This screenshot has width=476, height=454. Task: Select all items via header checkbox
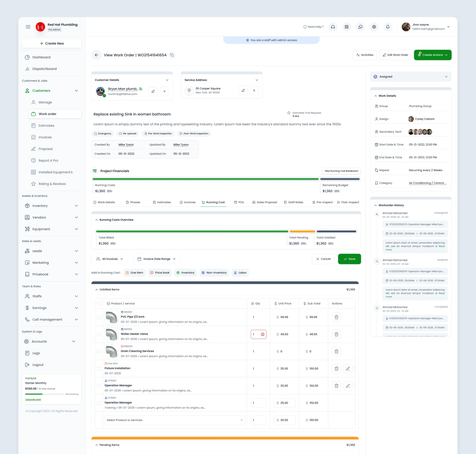99,304
